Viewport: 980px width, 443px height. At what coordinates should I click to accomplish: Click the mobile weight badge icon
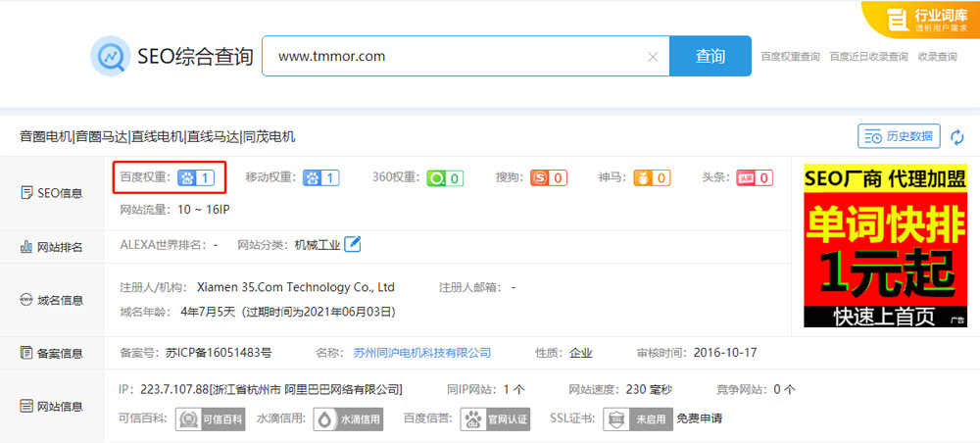[320, 177]
